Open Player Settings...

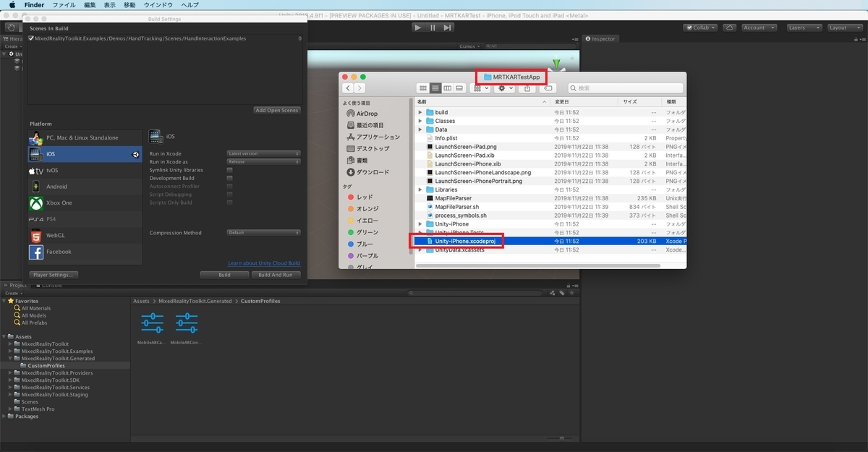[x=54, y=275]
